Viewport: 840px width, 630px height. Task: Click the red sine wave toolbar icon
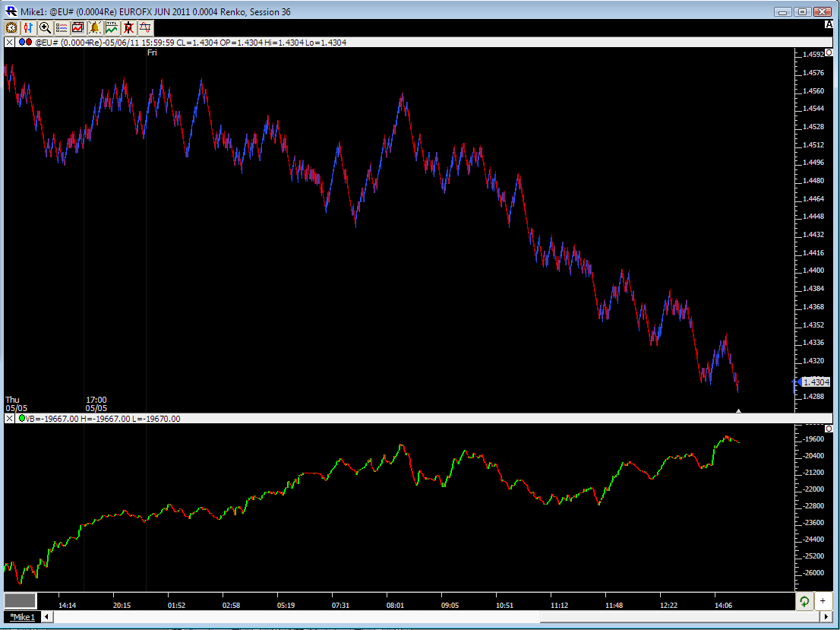145,28
